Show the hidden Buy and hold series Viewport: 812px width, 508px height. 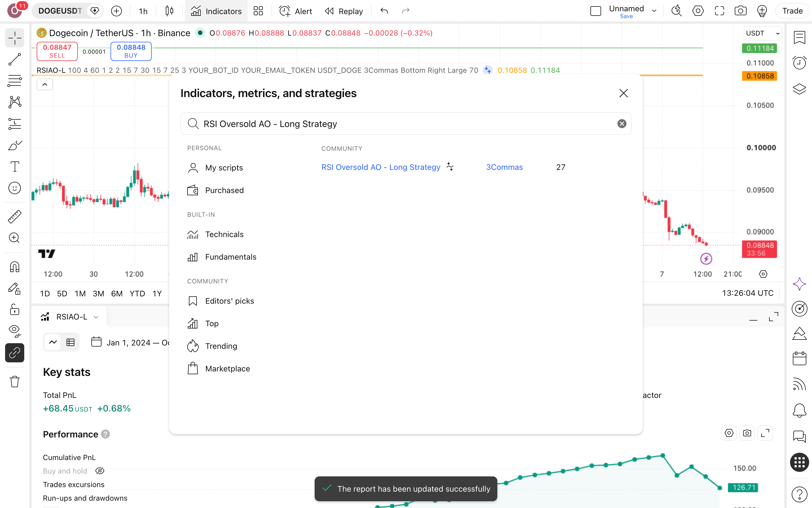click(x=100, y=471)
